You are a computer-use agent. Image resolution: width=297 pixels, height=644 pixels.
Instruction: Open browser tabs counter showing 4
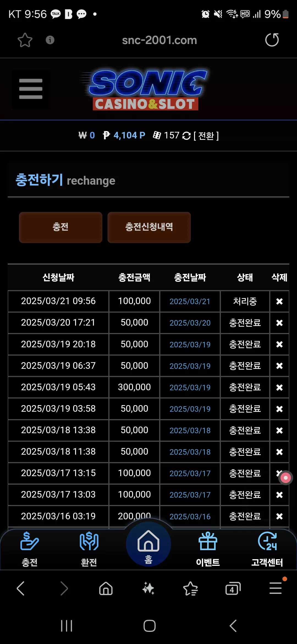[x=233, y=589]
